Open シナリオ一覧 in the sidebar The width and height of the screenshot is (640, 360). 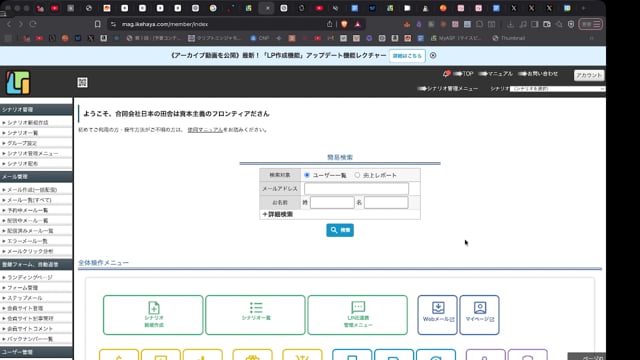(22, 133)
